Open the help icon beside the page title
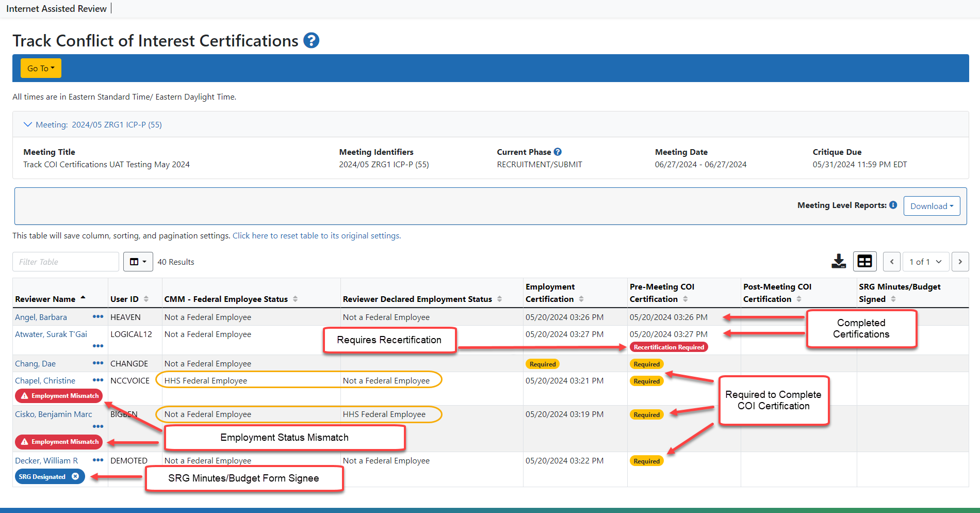980x513 pixels. tap(311, 40)
